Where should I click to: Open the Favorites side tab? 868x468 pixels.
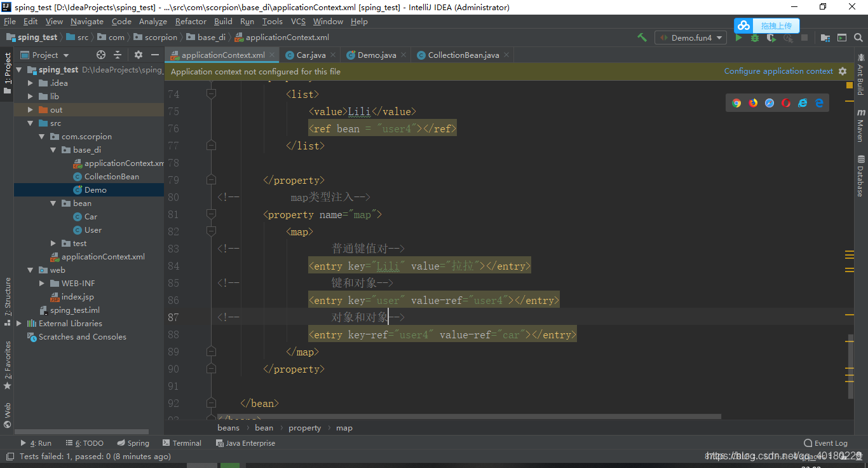[8, 365]
